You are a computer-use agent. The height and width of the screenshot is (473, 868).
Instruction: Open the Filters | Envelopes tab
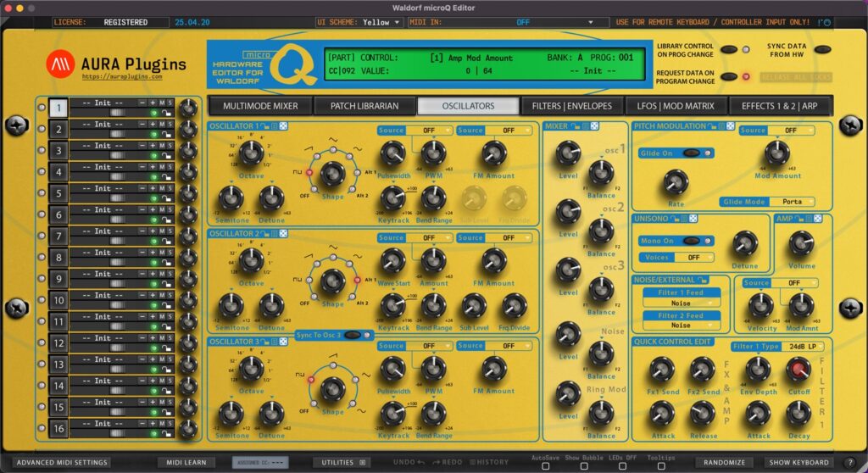[x=572, y=106]
